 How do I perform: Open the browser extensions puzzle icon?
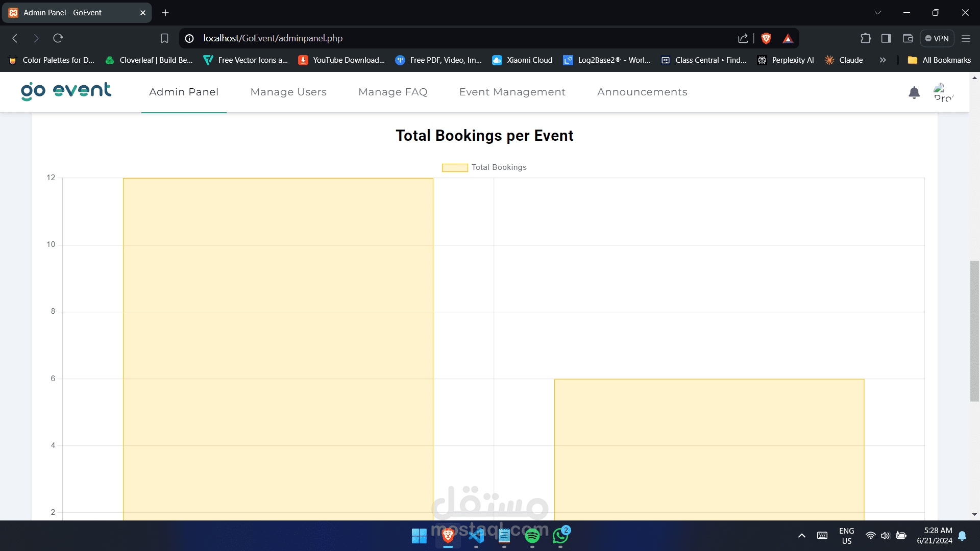pos(865,38)
